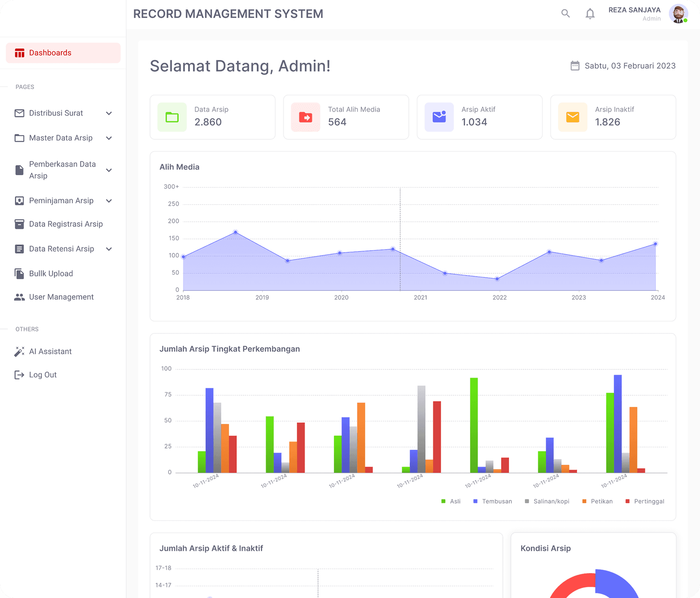The width and height of the screenshot is (700, 598).
Task: Open Reza Sanjaya profile avatar
Action: (678, 14)
